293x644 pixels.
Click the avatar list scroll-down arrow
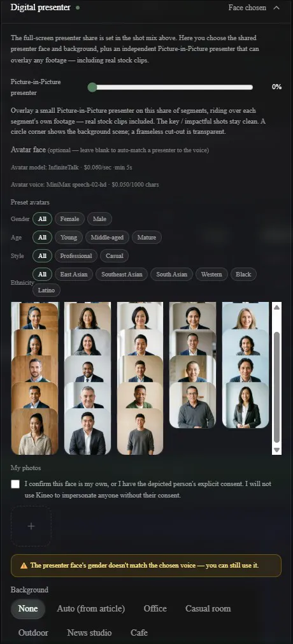pyautogui.click(x=276, y=450)
